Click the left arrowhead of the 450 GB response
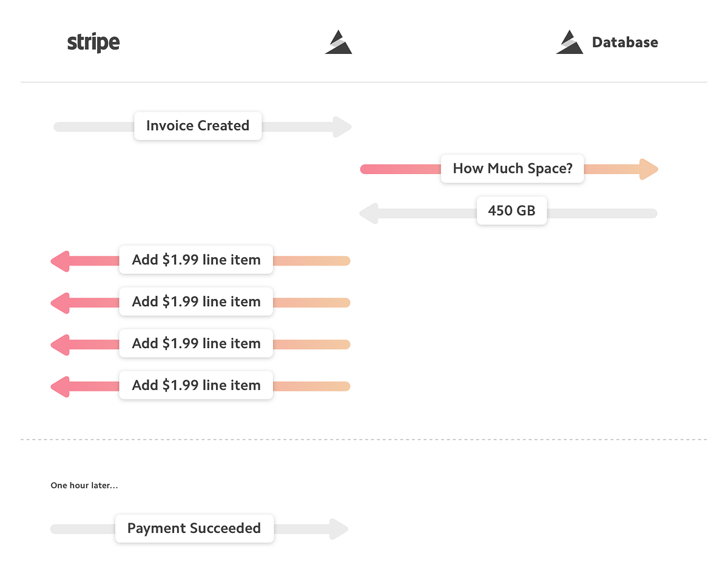Image resolution: width=728 pixels, height=585 pixels. [369, 213]
